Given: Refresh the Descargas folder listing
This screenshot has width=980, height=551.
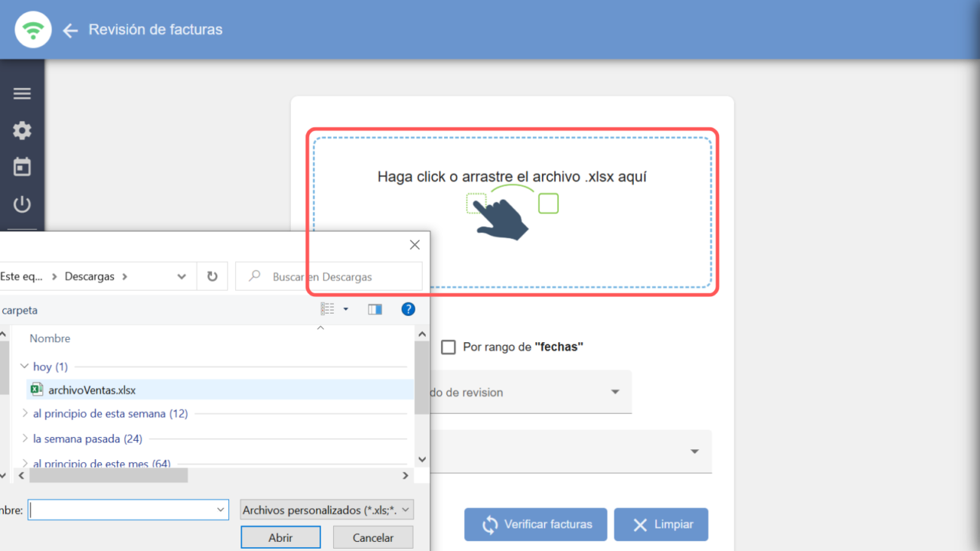Looking at the screenshot, I should [212, 277].
